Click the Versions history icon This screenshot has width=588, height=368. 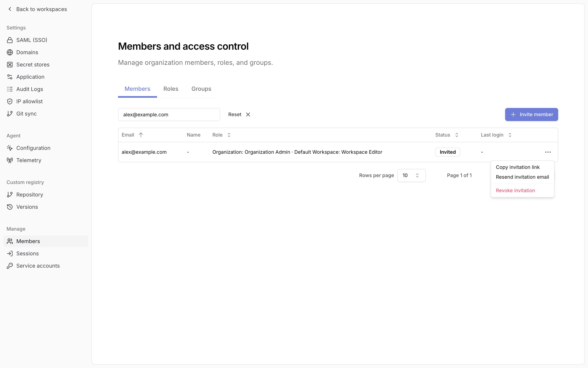point(10,207)
